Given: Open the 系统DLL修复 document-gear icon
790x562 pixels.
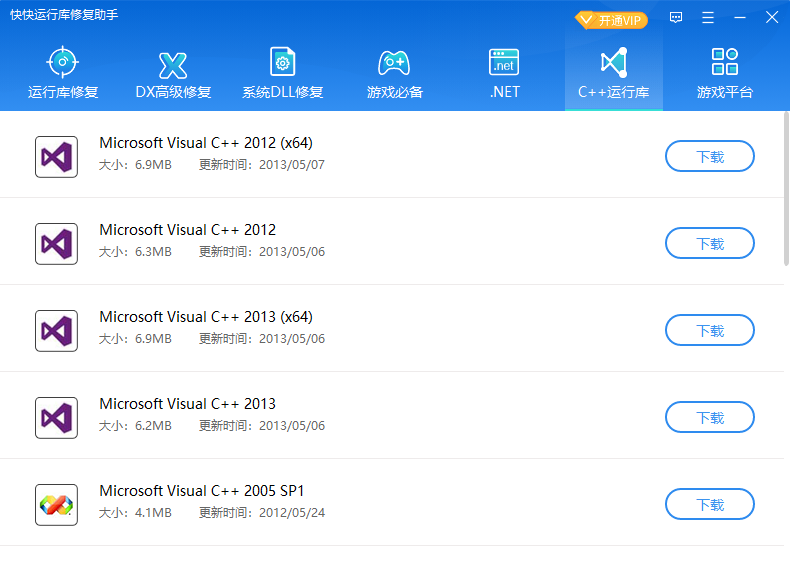Looking at the screenshot, I should (x=283, y=62).
